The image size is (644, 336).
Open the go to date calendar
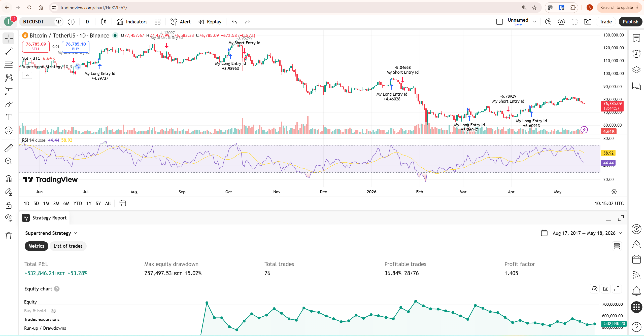[123, 203]
